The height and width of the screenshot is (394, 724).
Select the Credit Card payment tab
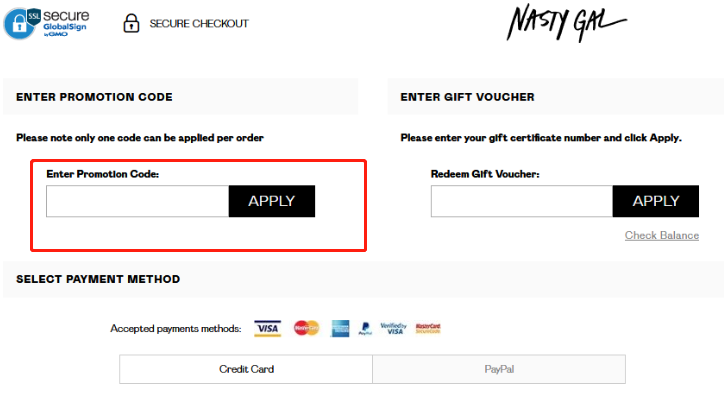click(x=246, y=369)
